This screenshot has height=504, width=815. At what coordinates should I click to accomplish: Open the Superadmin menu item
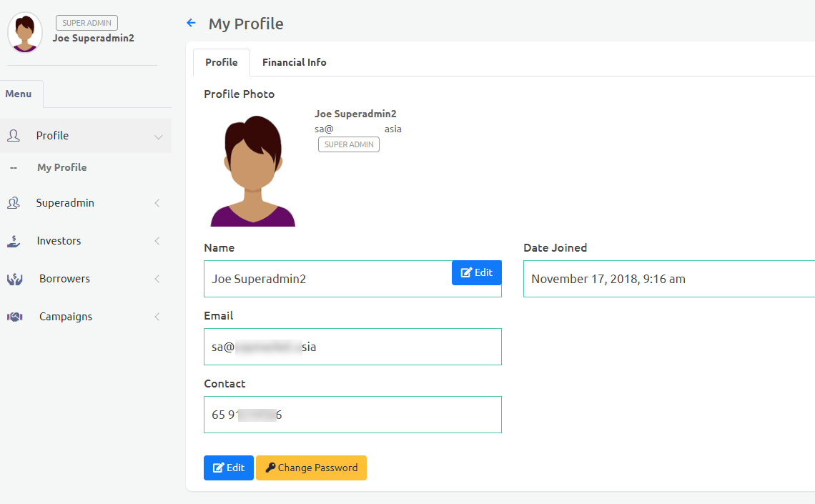point(86,202)
